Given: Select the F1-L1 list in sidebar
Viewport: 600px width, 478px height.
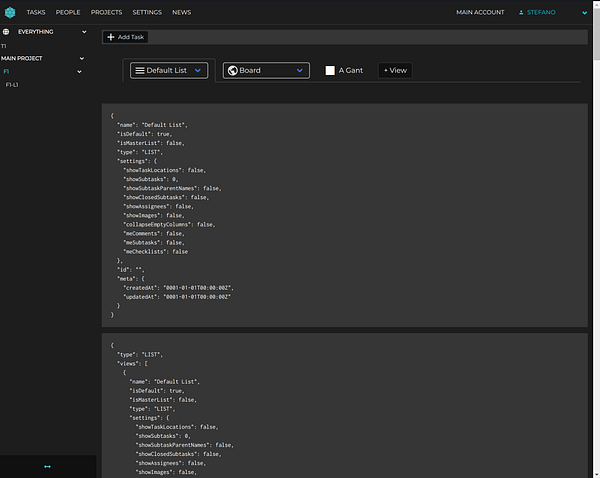Looking at the screenshot, I should point(12,85).
